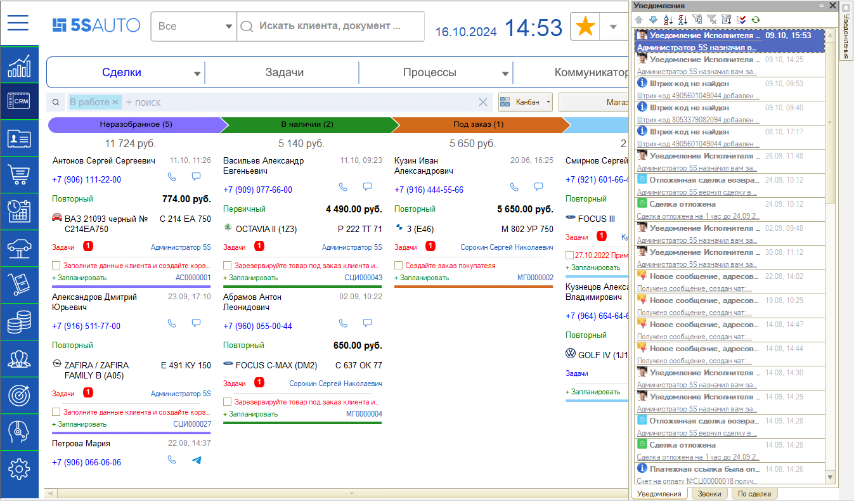Open deal link АС0000001
The height and width of the screenshot is (504, 854).
coord(193,278)
